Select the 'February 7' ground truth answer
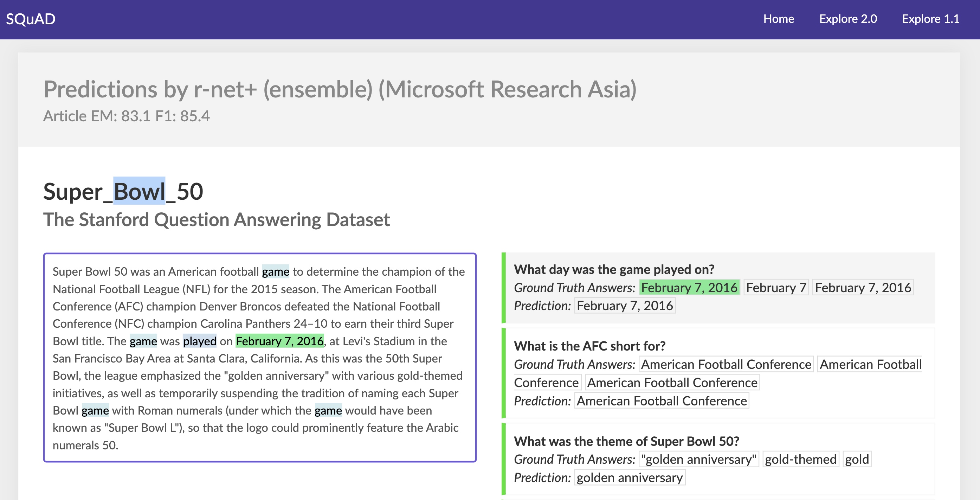This screenshot has height=500, width=980. point(776,288)
